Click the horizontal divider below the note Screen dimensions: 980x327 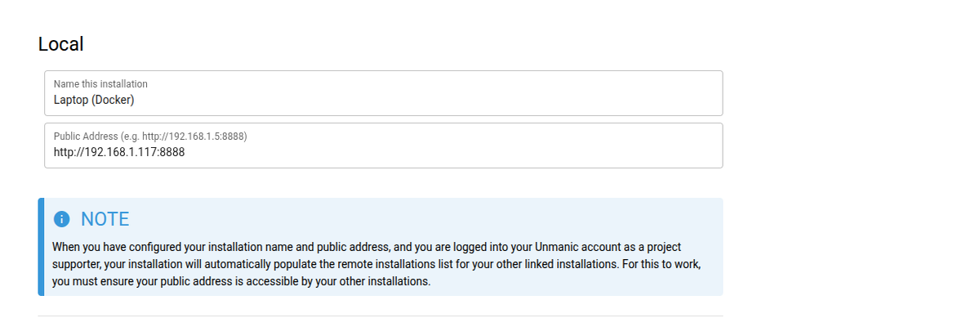pyautogui.click(x=380, y=316)
